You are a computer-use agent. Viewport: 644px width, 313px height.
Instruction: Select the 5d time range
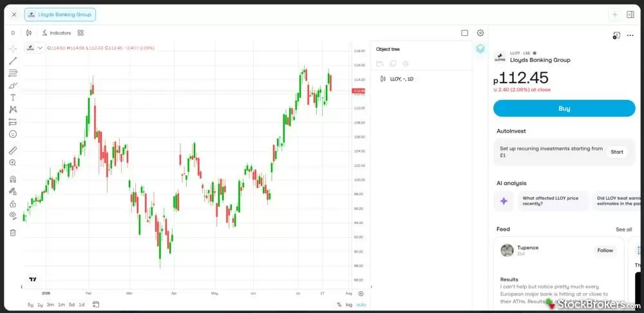point(71,305)
